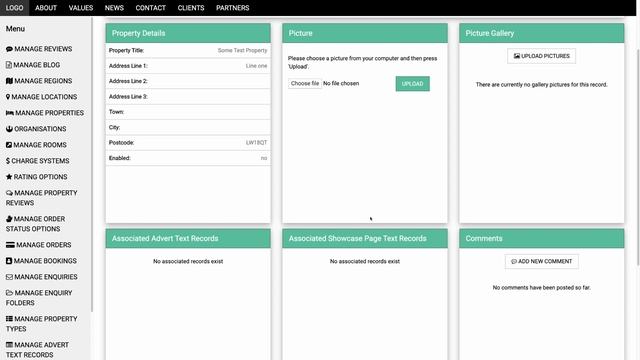
Task: Click the document icon beside Manage Blog
Action: coord(9,65)
